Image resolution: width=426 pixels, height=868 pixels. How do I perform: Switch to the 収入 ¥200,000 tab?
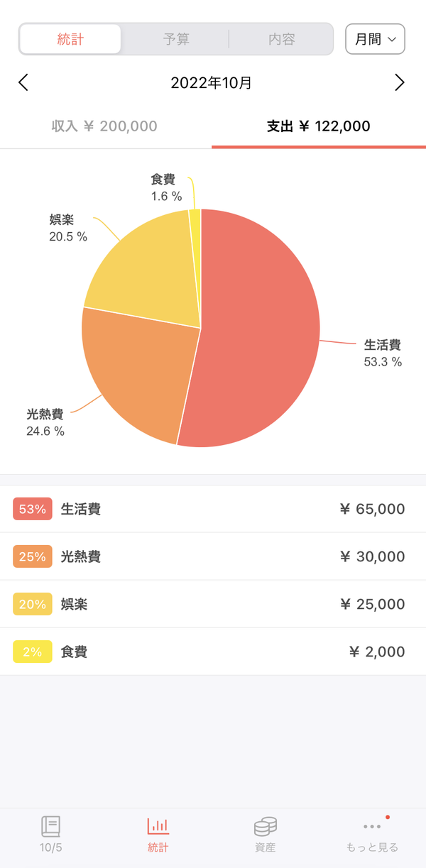click(106, 126)
